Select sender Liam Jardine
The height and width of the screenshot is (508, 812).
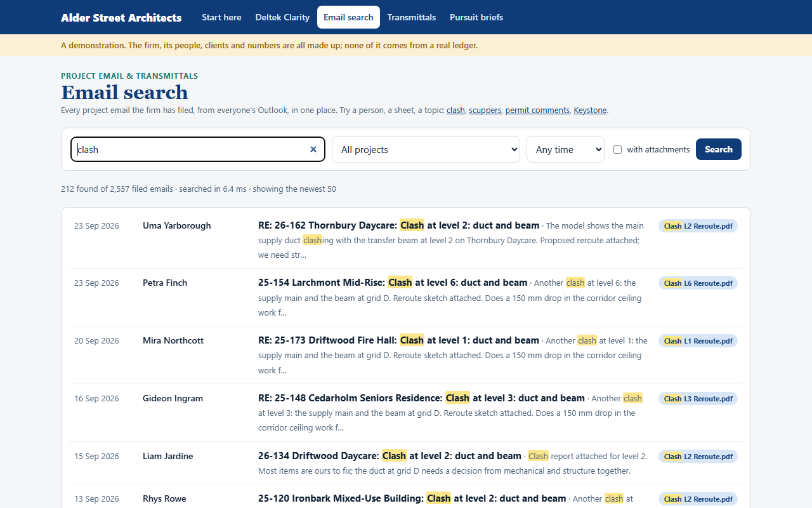[x=168, y=456]
